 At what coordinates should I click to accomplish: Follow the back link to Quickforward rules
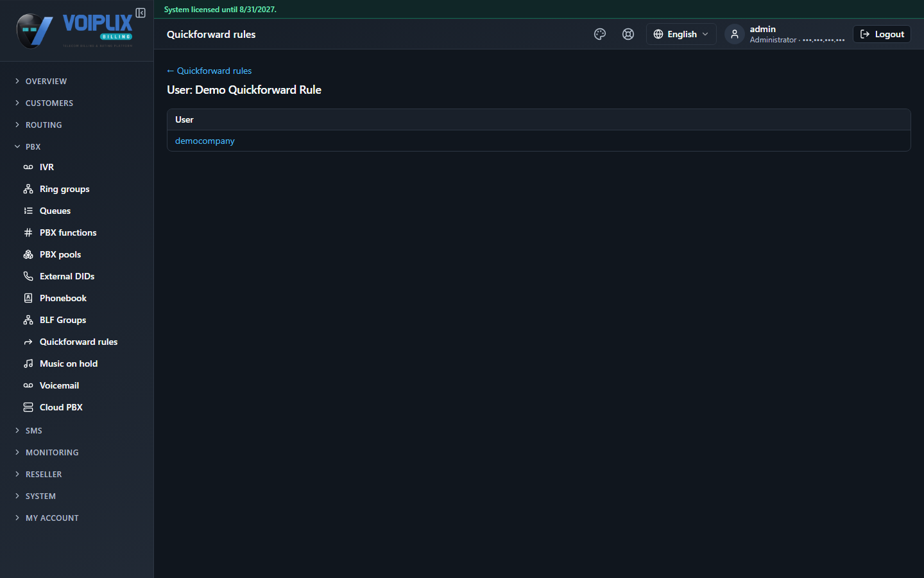(x=209, y=71)
